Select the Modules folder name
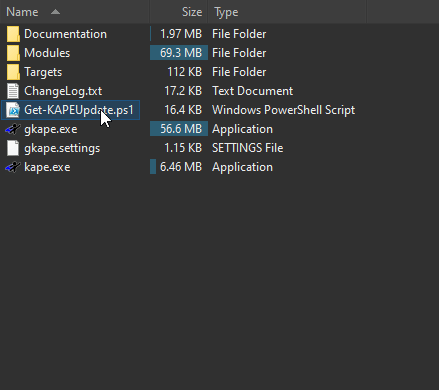The width and height of the screenshot is (439, 390). click(x=47, y=53)
